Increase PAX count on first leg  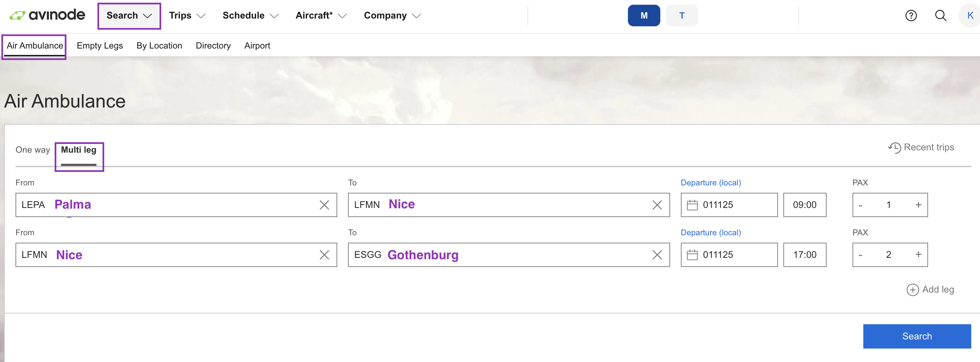point(918,205)
